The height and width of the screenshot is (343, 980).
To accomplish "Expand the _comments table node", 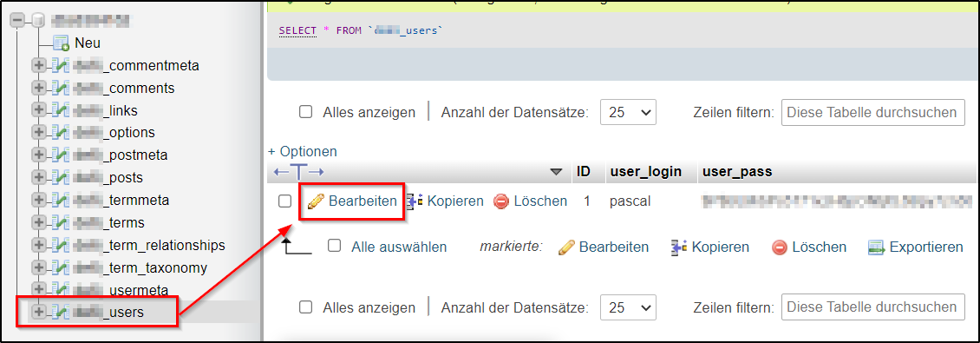I will click(x=39, y=89).
